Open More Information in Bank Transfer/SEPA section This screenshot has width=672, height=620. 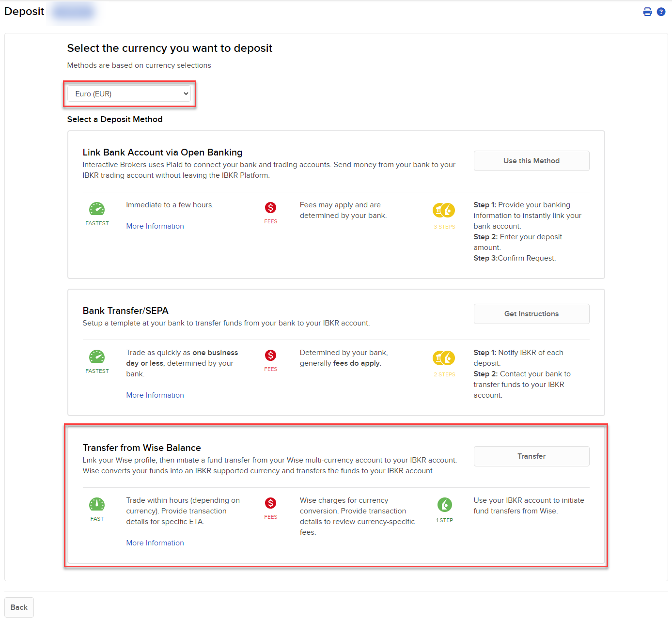(x=155, y=395)
